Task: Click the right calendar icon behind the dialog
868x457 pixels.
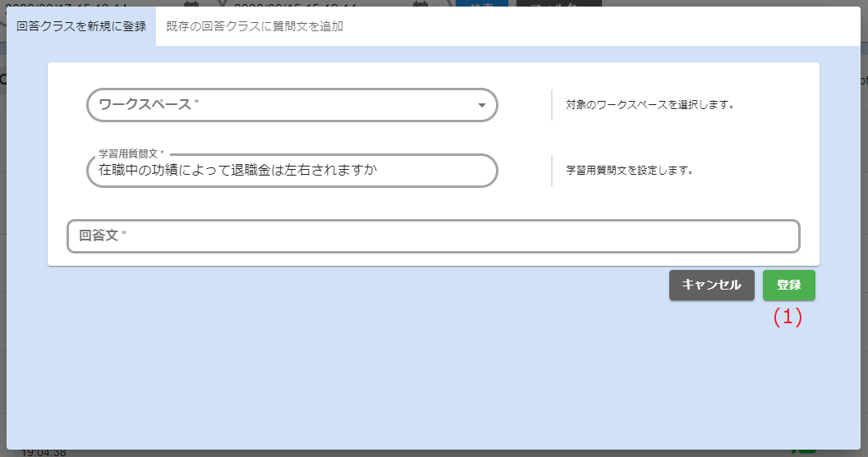Action: 420,3
